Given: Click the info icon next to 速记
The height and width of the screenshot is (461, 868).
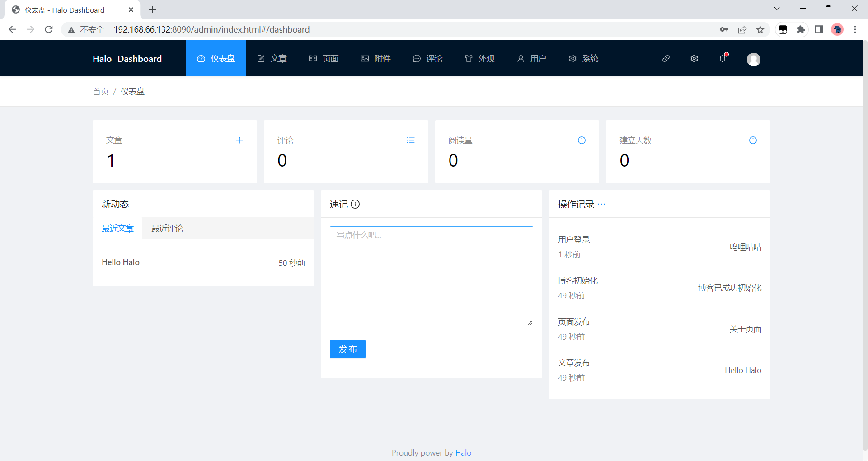Looking at the screenshot, I should (x=355, y=204).
